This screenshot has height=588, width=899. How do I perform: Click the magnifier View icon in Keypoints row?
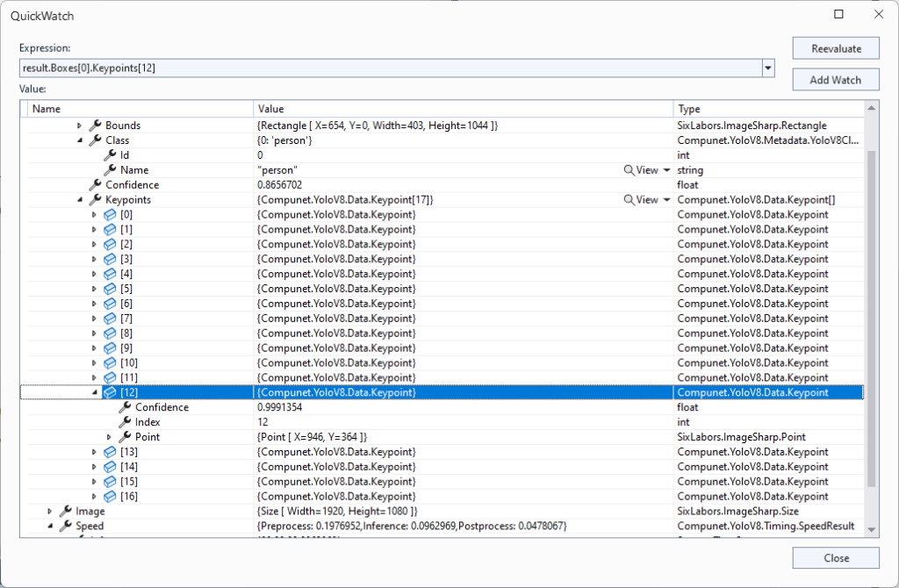coord(629,200)
